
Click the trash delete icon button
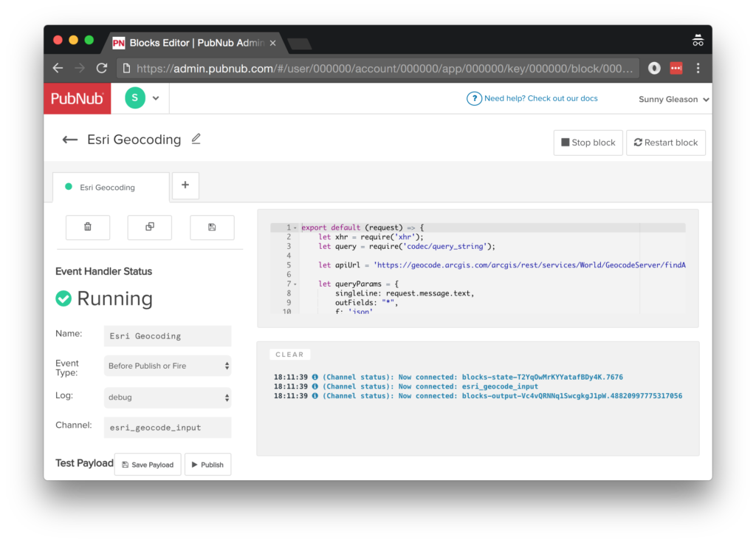tap(88, 228)
